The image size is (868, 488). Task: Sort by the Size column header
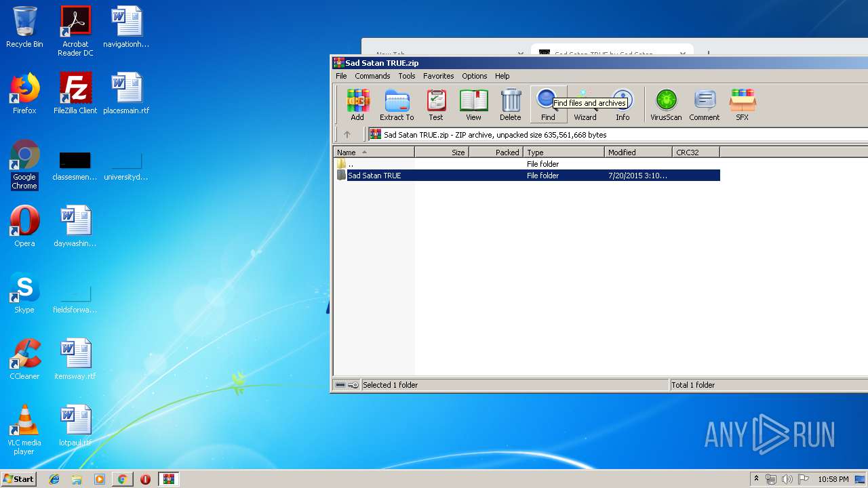(x=442, y=152)
